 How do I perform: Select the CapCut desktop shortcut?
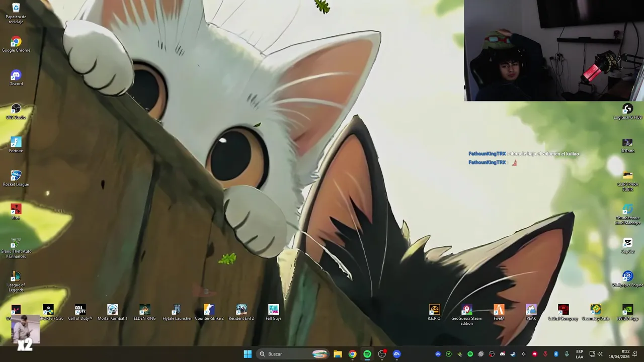point(627,246)
